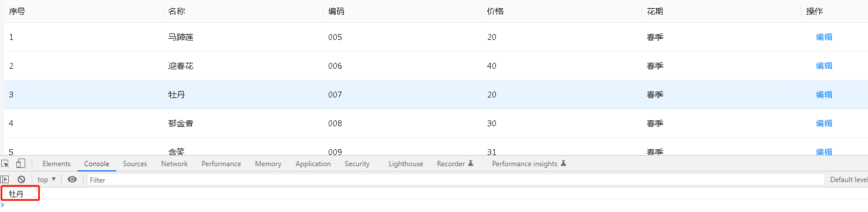Edit the 牡丹 row via 编辑 link
The height and width of the screenshot is (212, 868).
[x=824, y=95]
